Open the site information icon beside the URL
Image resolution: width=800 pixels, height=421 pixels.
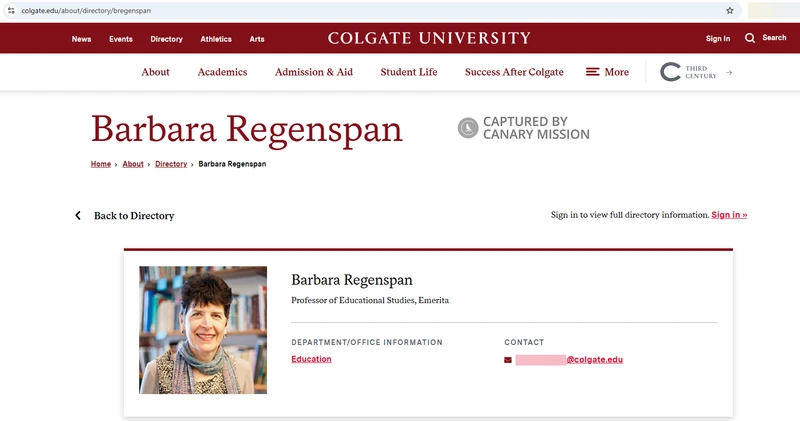click(x=11, y=10)
